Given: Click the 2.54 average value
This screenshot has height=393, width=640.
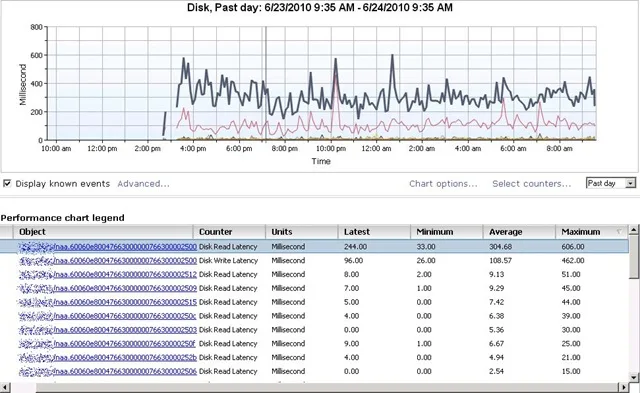Looking at the screenshot, I should [496, 371].
